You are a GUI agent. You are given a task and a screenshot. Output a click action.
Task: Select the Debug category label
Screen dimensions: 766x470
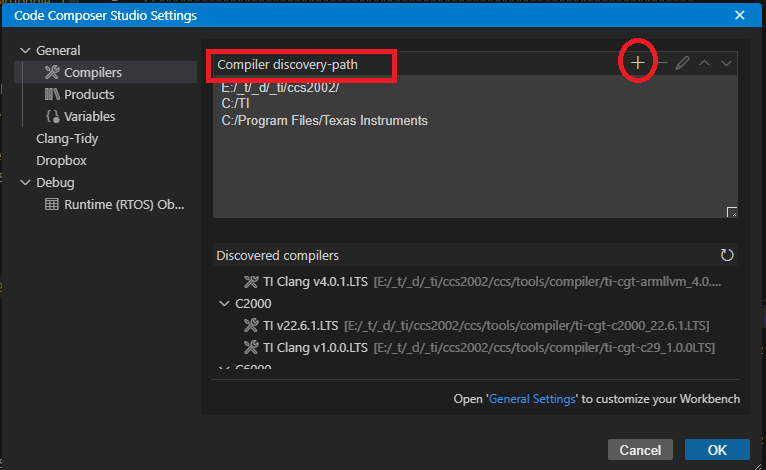[x=55, y=182]
